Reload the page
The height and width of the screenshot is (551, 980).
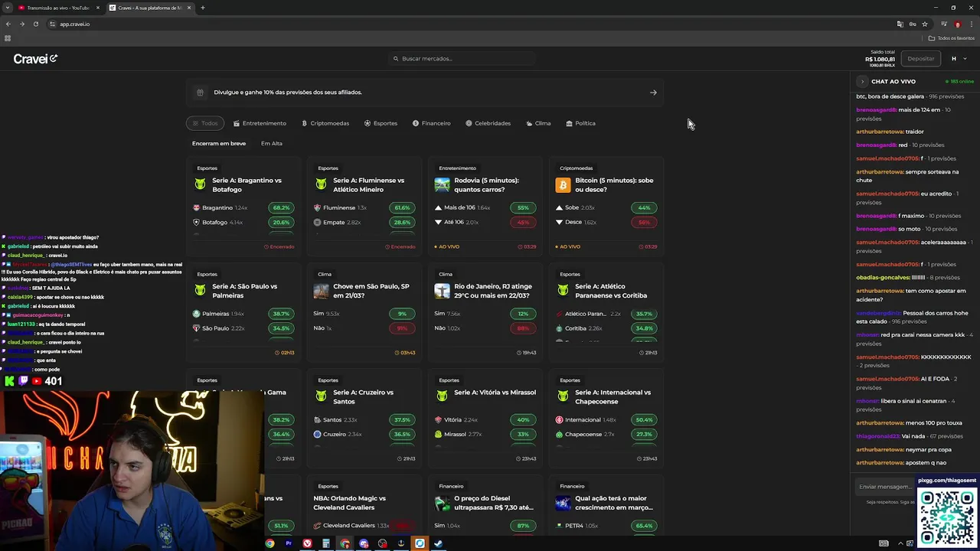35,24
